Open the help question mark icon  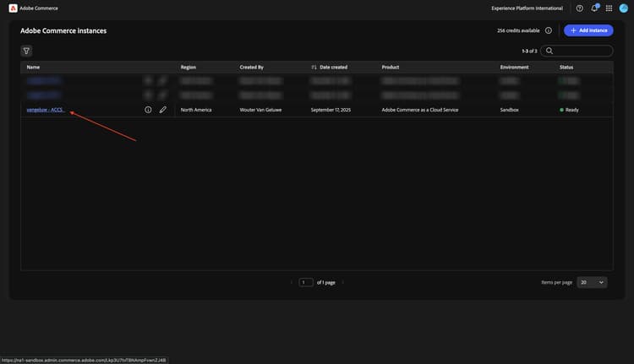[579, 8]
